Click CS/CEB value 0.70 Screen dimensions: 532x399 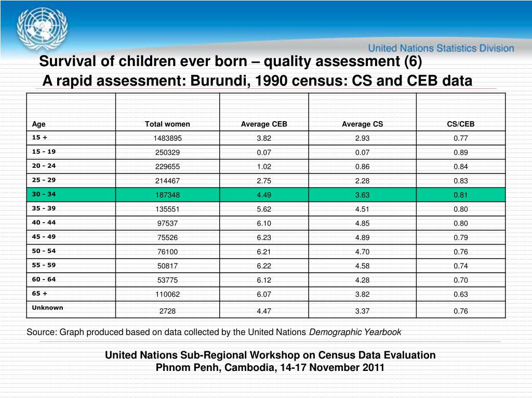click(x=461, y=281)
